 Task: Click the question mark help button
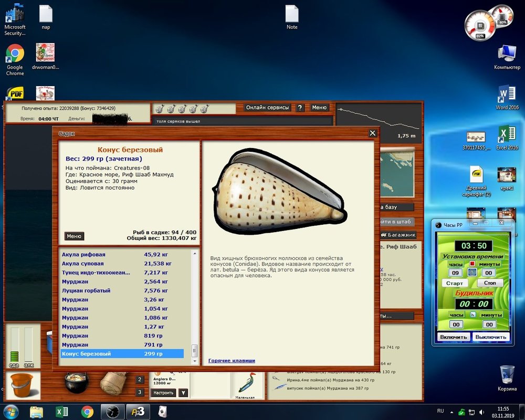click(300, 108)
